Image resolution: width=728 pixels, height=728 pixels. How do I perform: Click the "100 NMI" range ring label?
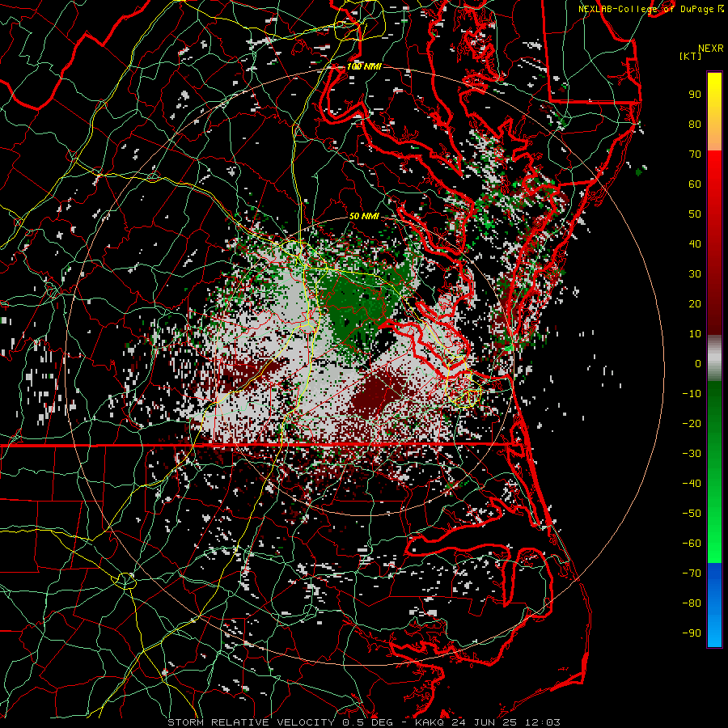point(364,66)
